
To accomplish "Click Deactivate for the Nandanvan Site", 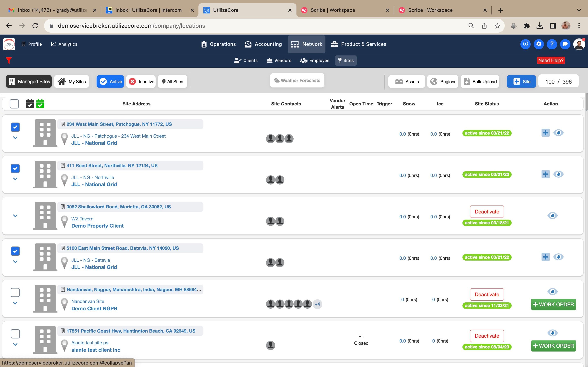I will (487, 294).
